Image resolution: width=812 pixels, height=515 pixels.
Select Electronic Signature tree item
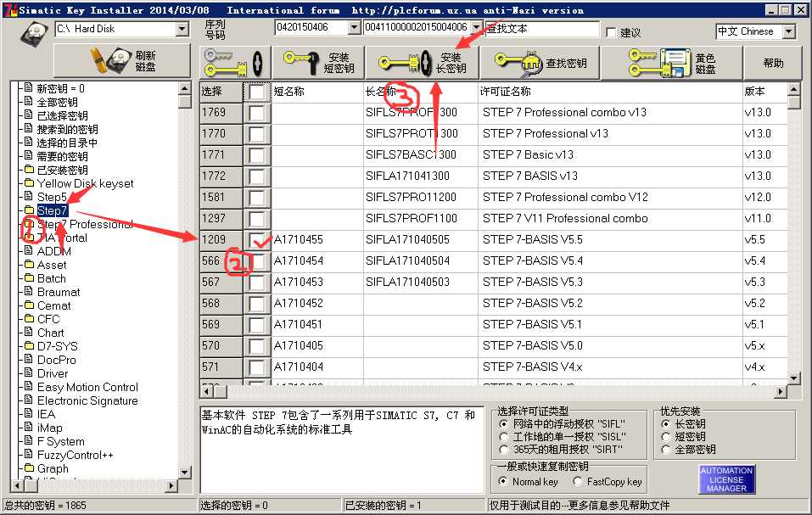[87, 400]
